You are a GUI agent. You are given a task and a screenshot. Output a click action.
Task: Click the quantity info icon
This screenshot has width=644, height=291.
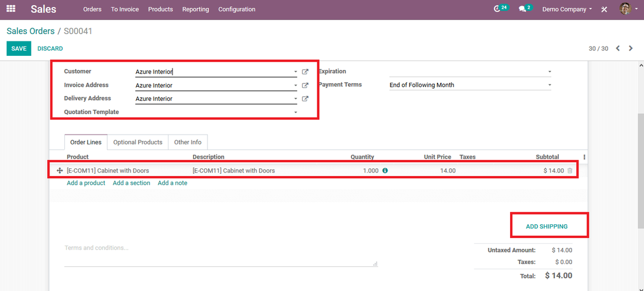(x=385, y=170)
